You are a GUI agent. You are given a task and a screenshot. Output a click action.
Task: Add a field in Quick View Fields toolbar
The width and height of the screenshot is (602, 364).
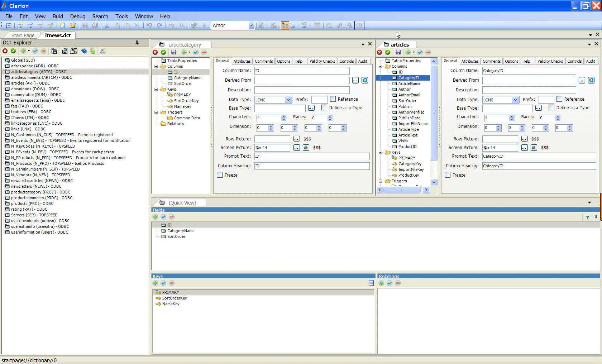point(155,217)
